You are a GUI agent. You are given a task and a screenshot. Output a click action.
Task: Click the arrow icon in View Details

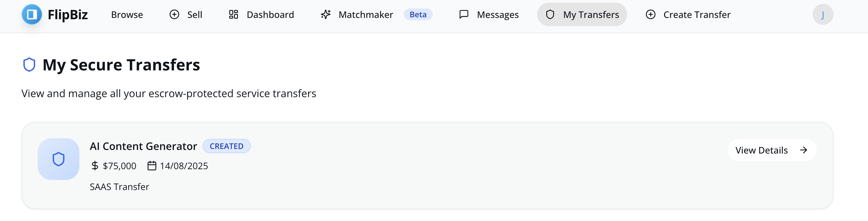click(x=804, y=150)
